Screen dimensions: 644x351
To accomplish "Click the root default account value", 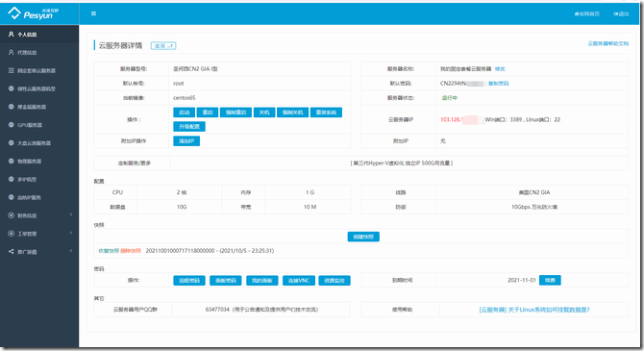I will pos(178,83).
